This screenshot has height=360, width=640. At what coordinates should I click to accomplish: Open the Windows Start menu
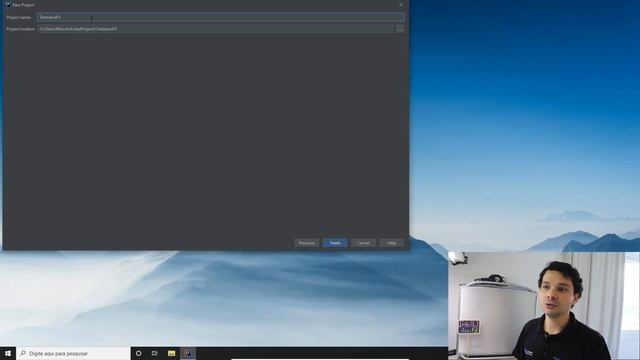[x=8, y=353]
